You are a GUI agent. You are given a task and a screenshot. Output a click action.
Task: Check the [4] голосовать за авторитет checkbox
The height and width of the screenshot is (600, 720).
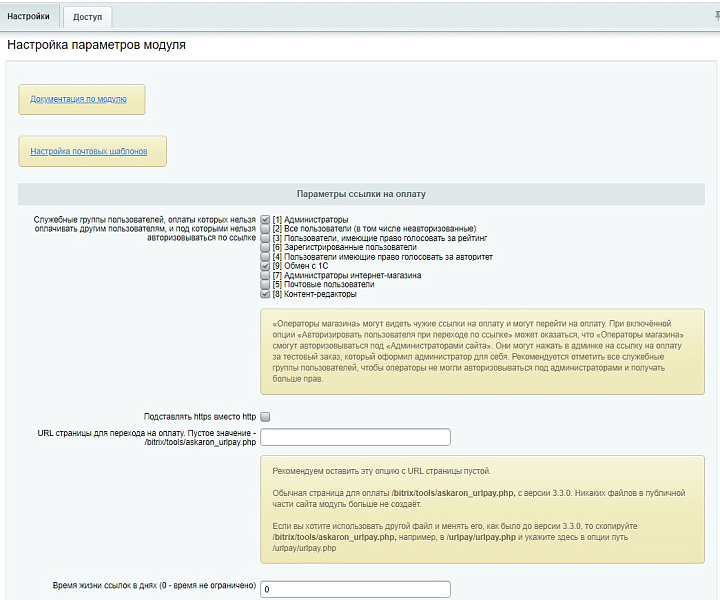pyautogui.click(x=265, y=257)
